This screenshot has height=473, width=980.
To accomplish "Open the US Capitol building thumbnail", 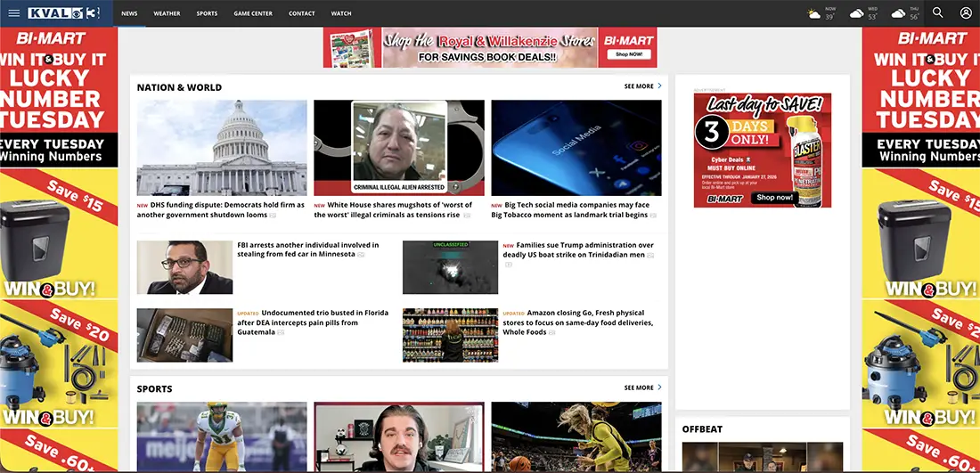I will pos(222,148).
